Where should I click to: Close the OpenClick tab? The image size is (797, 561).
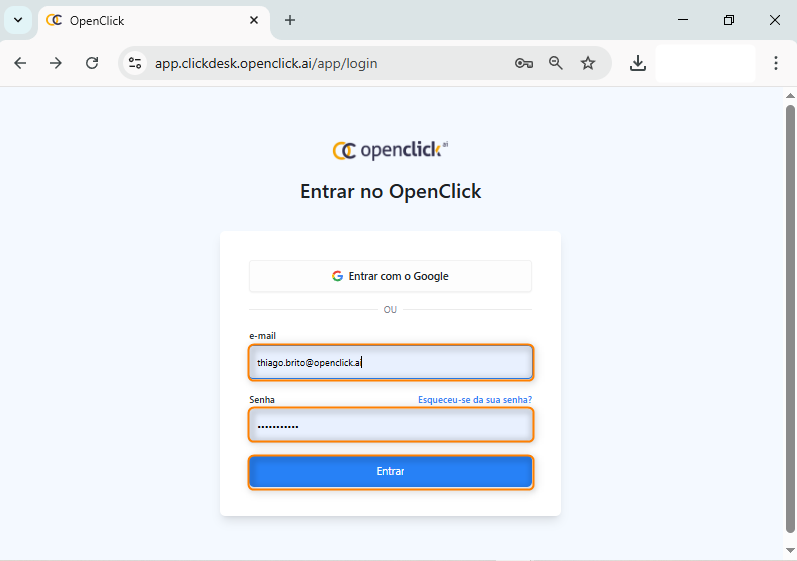click(x=254, y=20)
